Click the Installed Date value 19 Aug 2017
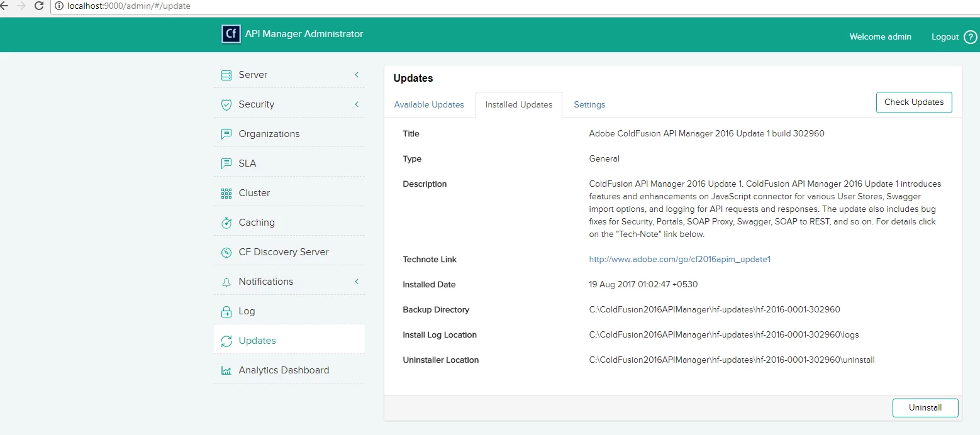Image resolution: width=980 pixels, height=435 pixels. click(643, 285)
